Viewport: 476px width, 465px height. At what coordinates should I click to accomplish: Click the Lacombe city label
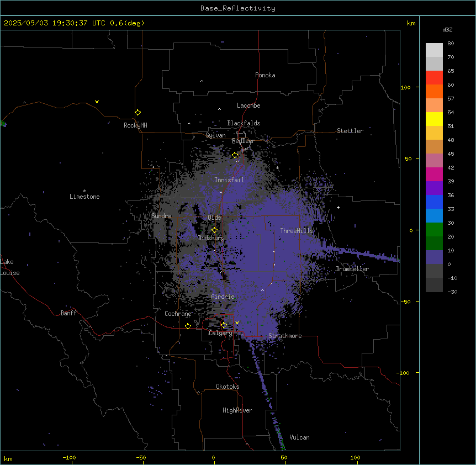click(x=248, y=105)
